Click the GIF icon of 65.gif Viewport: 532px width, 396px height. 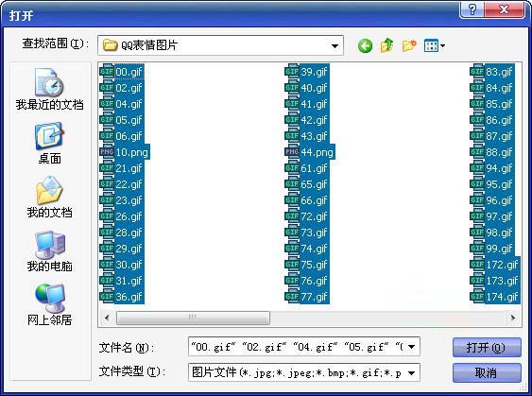[x=292, y=184]
